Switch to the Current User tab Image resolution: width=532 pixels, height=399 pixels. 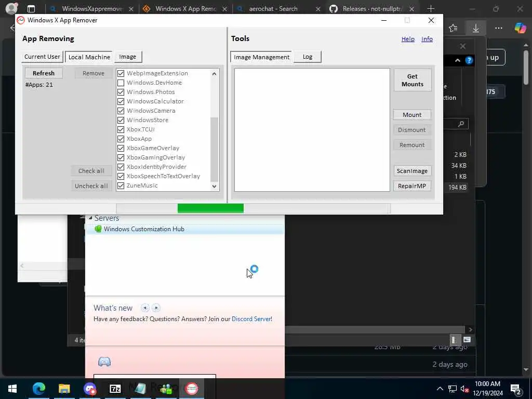click(x=43, y=57)
